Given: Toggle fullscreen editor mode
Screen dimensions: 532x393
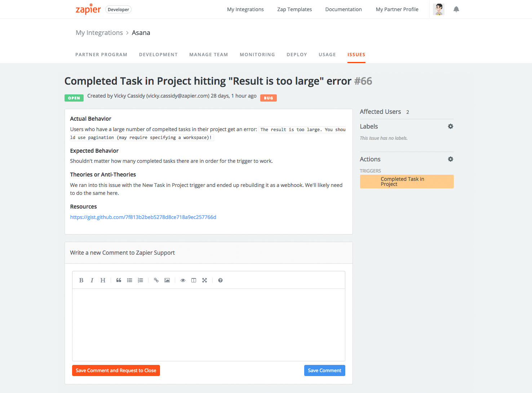Looking at the screenshot, I should coord(204,280).
